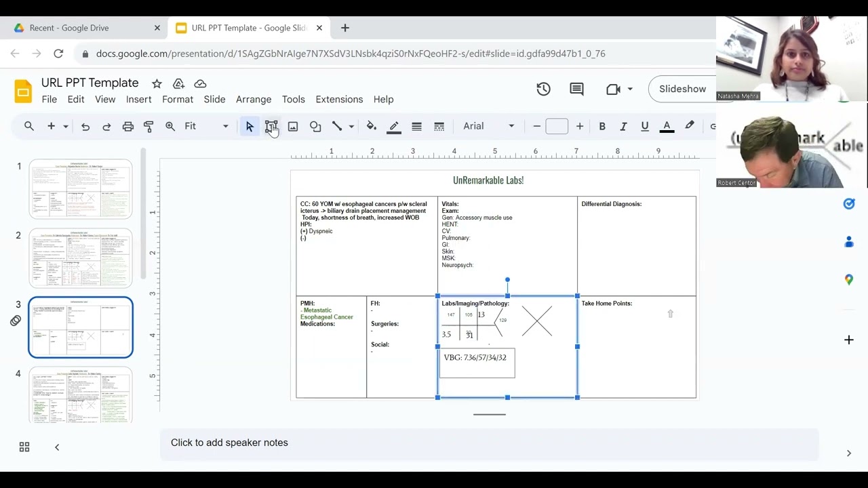Open the comment history
The image size is (868, 488).
click(576, 89)
